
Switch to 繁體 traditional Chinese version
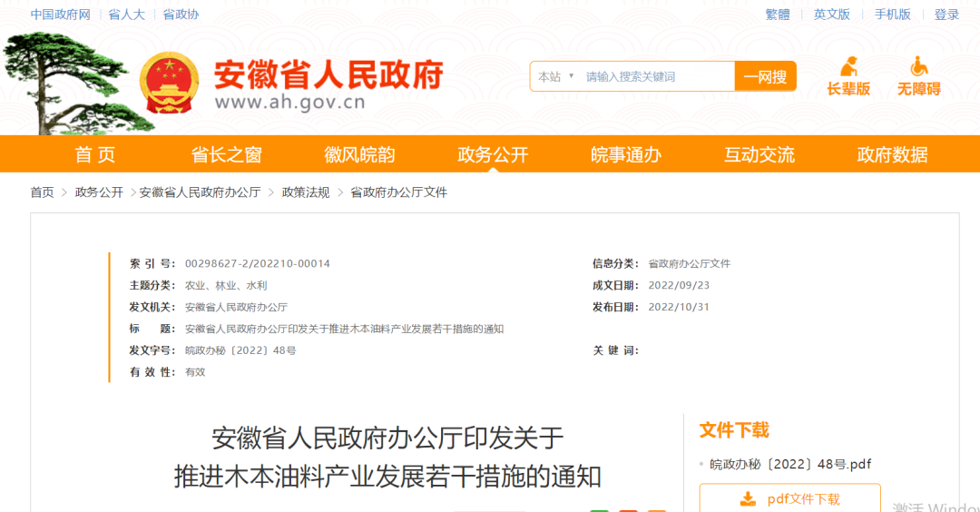778,15
